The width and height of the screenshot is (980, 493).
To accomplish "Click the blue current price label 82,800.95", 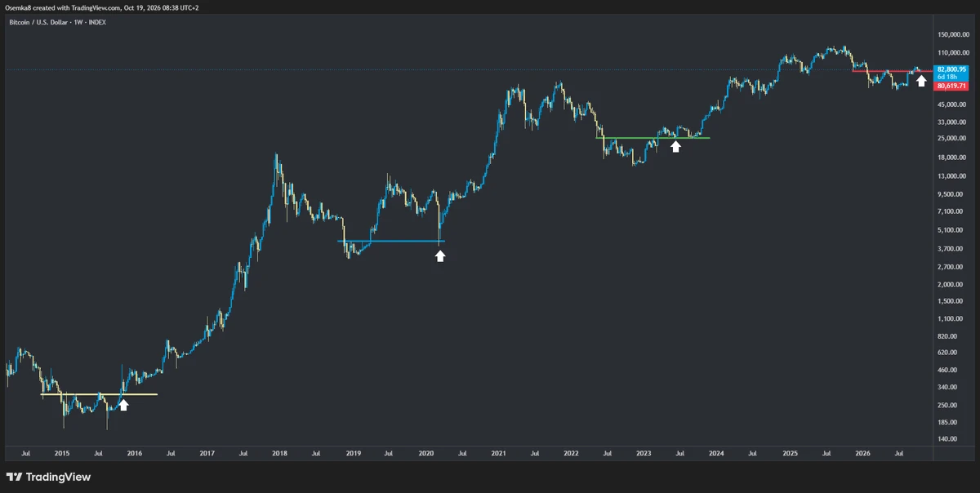I will [x=952, y=69].
